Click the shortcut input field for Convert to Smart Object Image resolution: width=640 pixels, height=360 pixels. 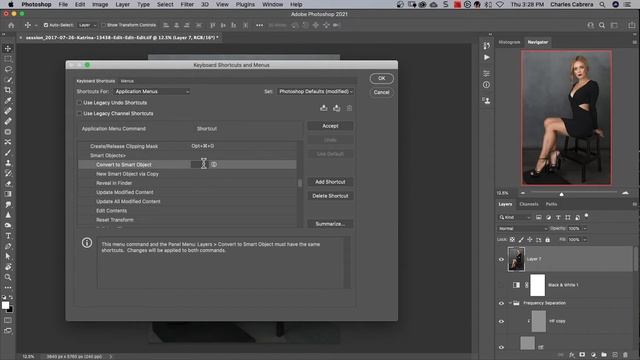pyautogui.click(x=200, y=164)
